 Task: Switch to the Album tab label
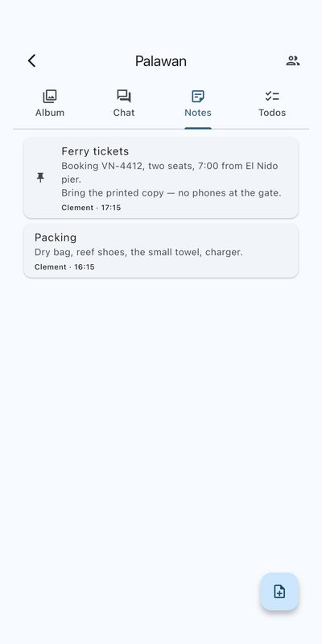(x=50, y=113)
